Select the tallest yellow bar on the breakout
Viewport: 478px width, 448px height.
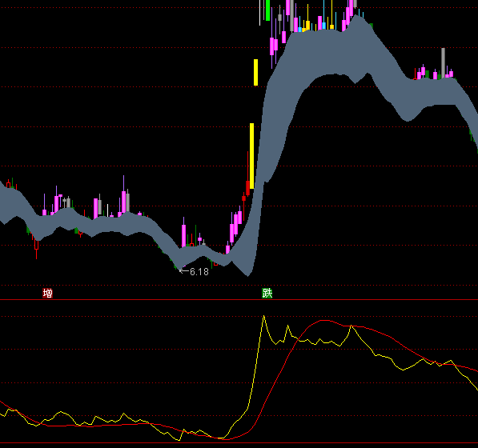(251, 156)
